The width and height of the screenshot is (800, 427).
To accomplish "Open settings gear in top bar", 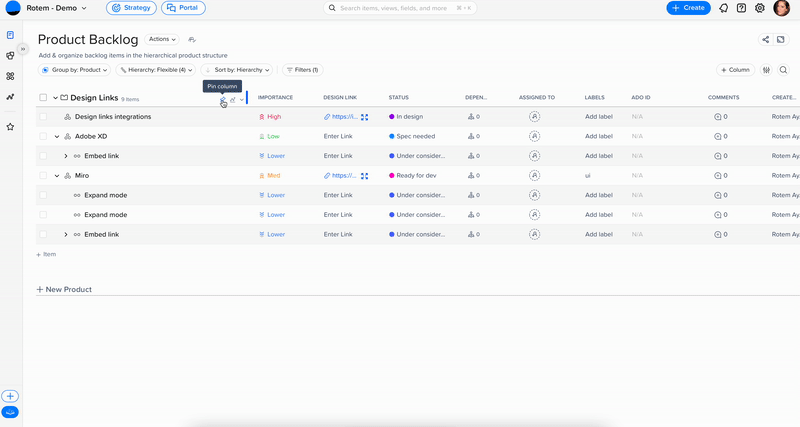I will pyautogui.click(x=760, y=8).
